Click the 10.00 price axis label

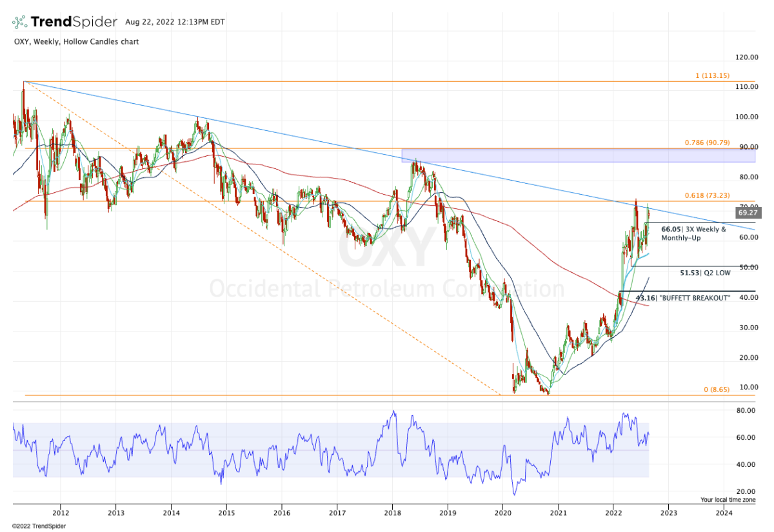(748, 388)
